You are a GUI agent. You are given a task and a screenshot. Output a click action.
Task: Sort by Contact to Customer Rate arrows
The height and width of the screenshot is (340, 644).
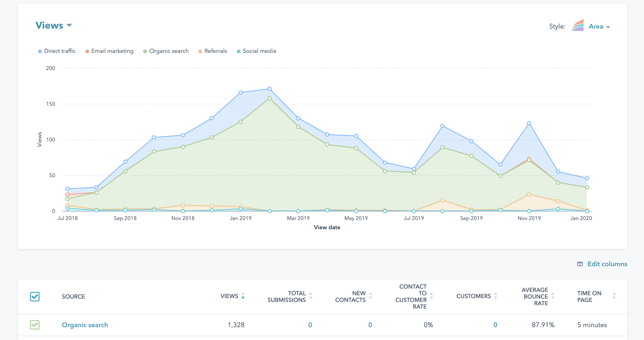[431, 296]
